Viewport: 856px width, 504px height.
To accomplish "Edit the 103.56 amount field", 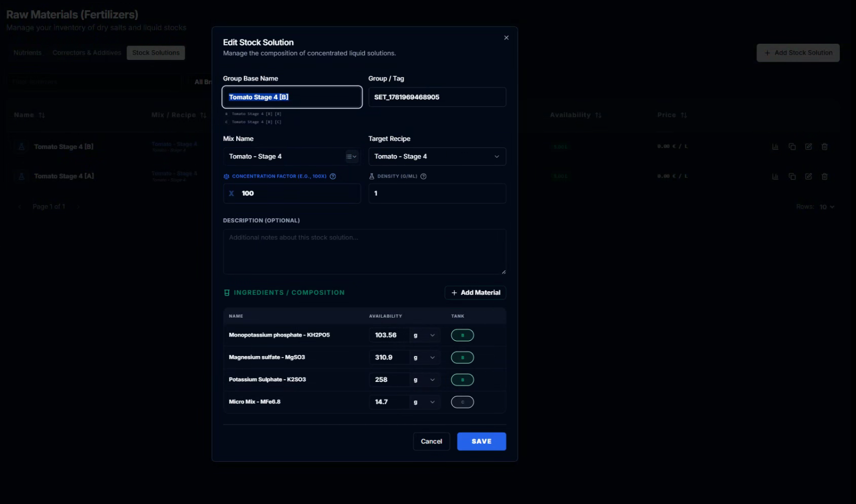I will (x=389, y=335).
